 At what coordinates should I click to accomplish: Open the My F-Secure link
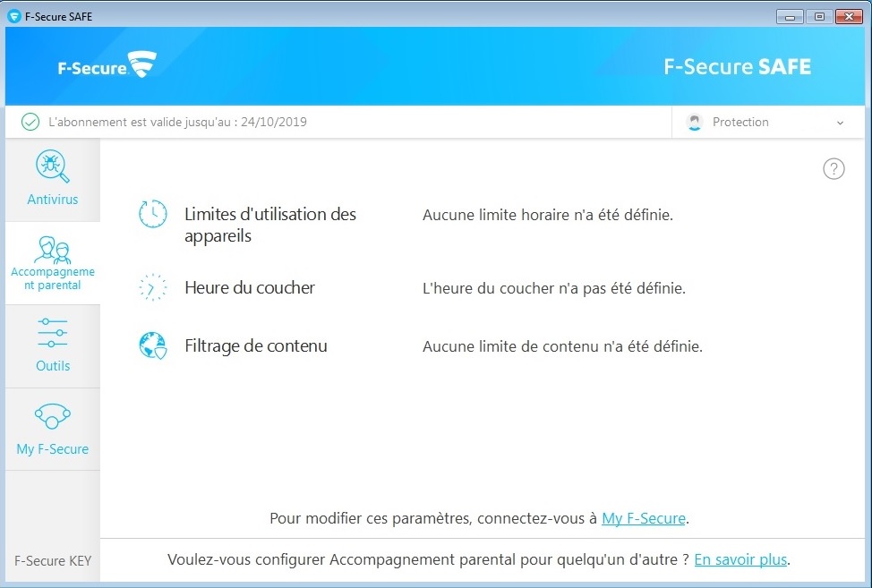[x=644, y=518]
